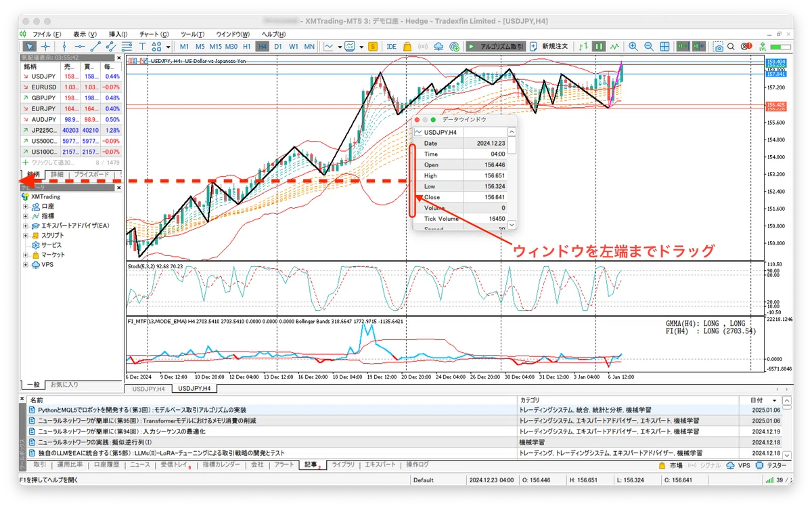The height and width of the screenshot is (508, 812).
Task: Zoom out the chart
Action: pyautogui.click(x=648, y=46)
